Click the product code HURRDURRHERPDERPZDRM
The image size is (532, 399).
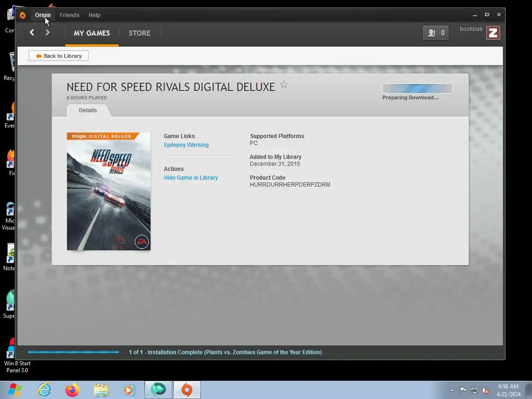pos(290,185)
